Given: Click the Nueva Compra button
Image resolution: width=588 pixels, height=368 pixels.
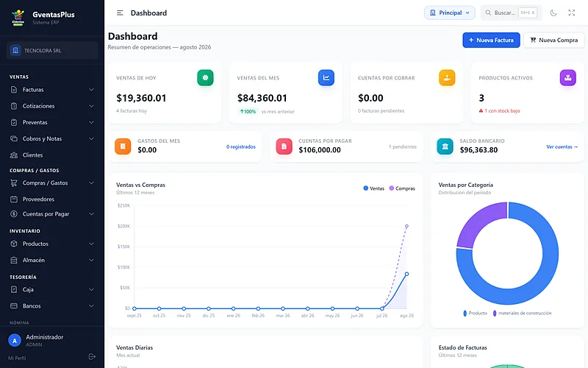Looking at the screenshot, I should coord(554,40).
